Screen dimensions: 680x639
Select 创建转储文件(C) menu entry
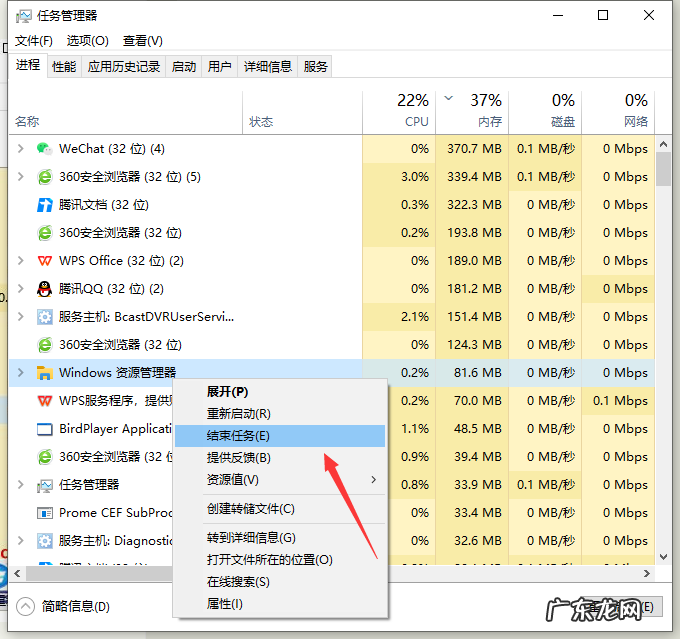coord(280,509)
